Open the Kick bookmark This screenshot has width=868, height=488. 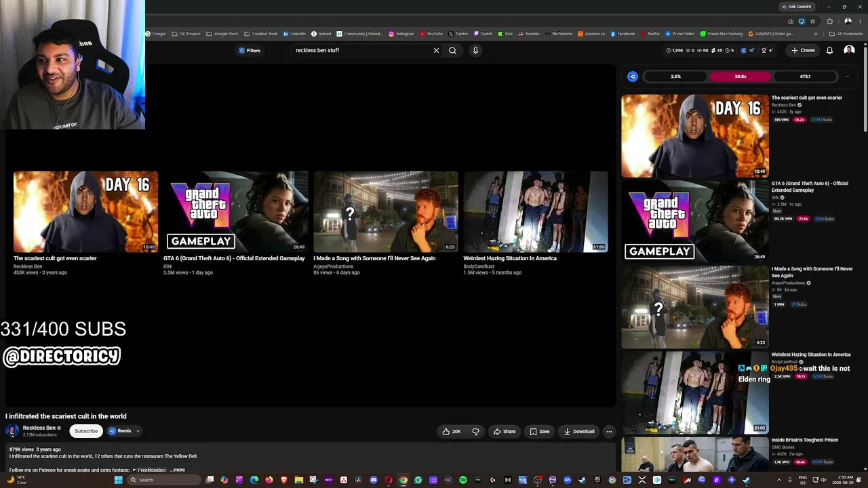505,34
